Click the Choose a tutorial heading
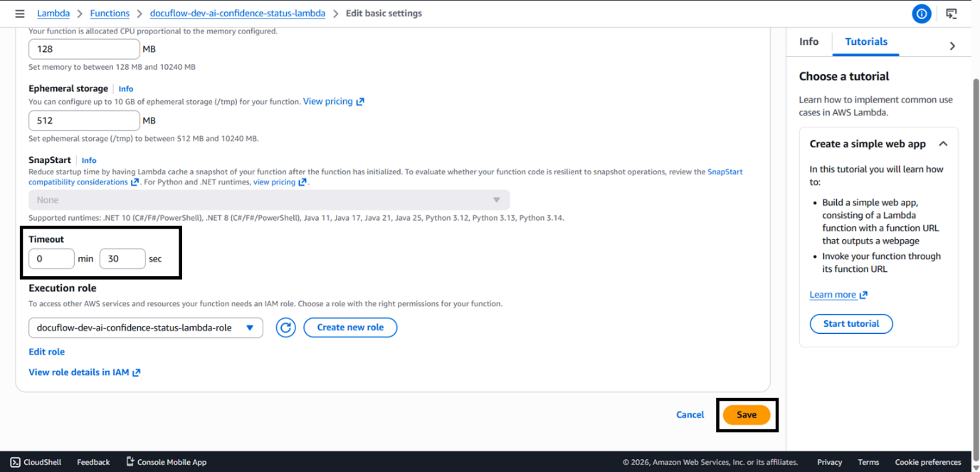This screenshot has height=472, width=980. click(x=844, y=76)
